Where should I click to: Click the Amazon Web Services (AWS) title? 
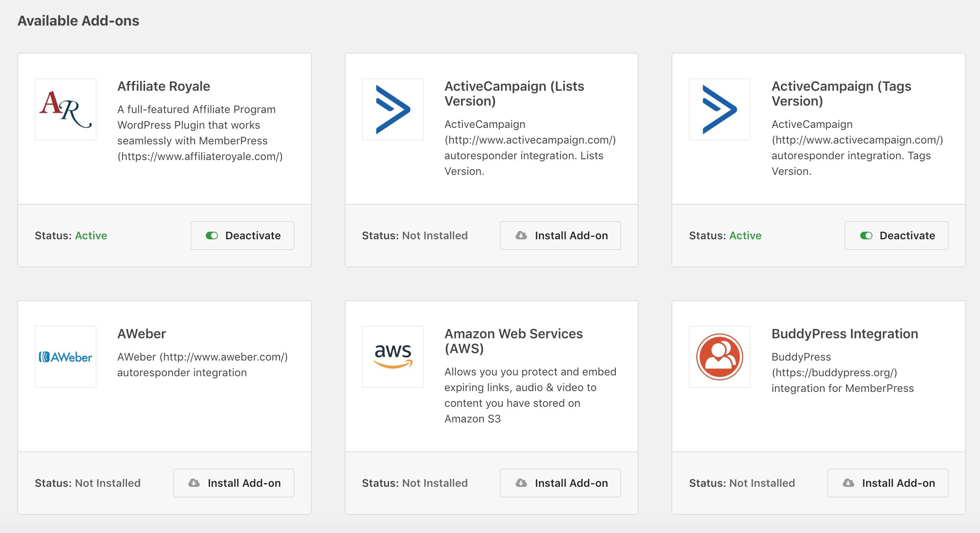(x=514, y=341)
